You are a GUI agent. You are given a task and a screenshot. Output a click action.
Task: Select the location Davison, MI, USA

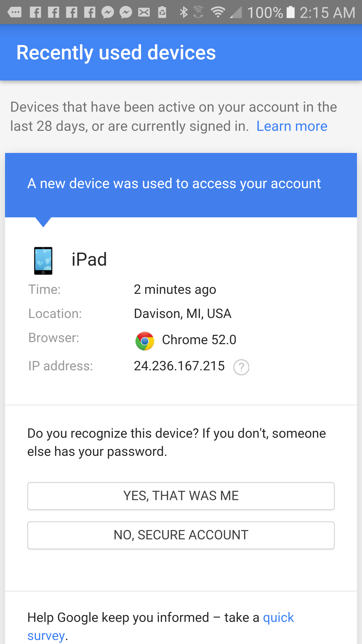click(183, 313)
